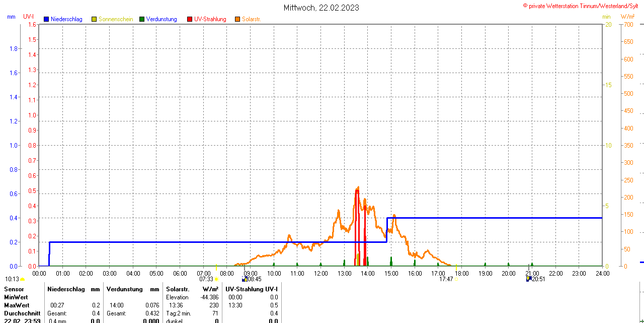
Task: Click the Solarstr. column header in table
Action: (177, 289)
